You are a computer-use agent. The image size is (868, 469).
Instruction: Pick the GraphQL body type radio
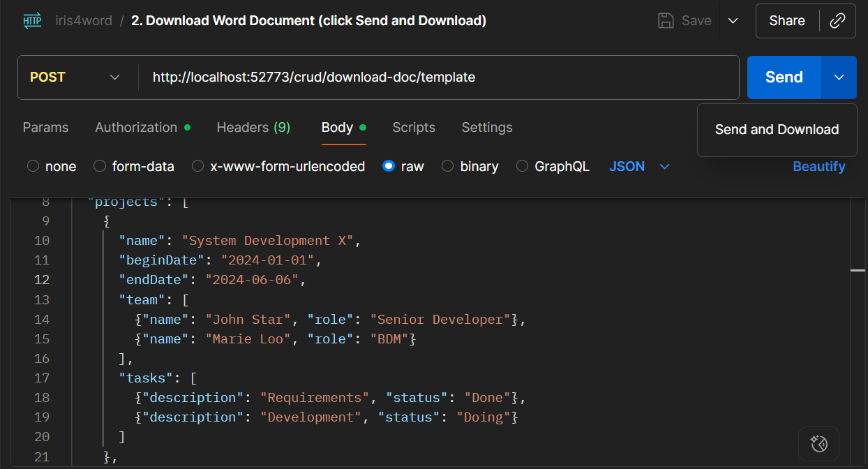522,166
